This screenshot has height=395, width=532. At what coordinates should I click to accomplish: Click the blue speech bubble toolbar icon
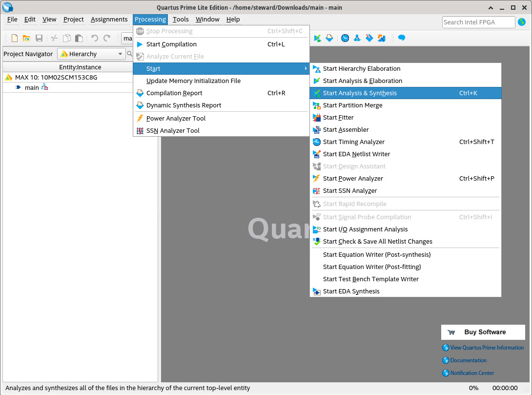[x=402, y=38]
